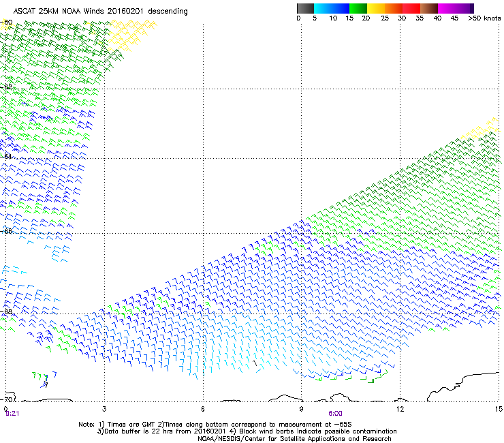Click the '9' longitude axis label
The image size is (504, 443).
[x=301, y=409]
